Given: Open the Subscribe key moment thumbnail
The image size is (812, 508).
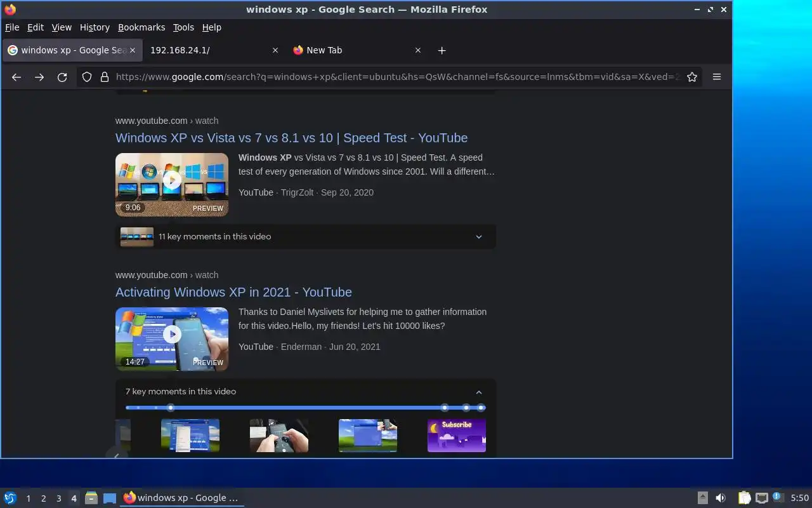Looking at the screenshot, I should 457,436.
